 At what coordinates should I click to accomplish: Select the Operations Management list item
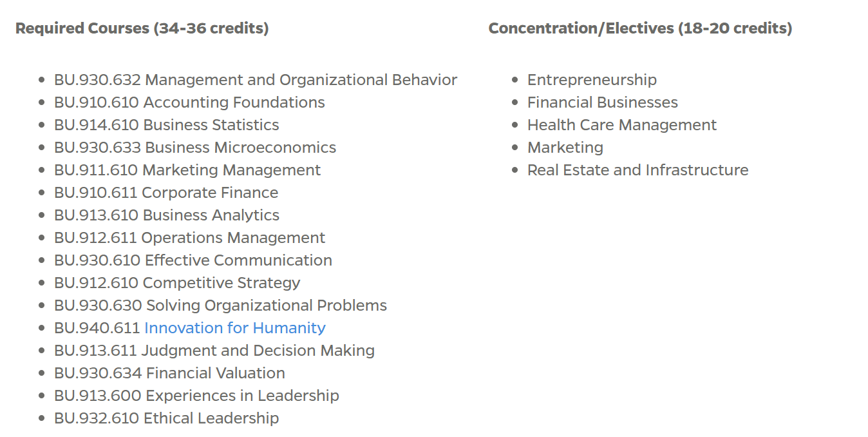click(190, 238)
